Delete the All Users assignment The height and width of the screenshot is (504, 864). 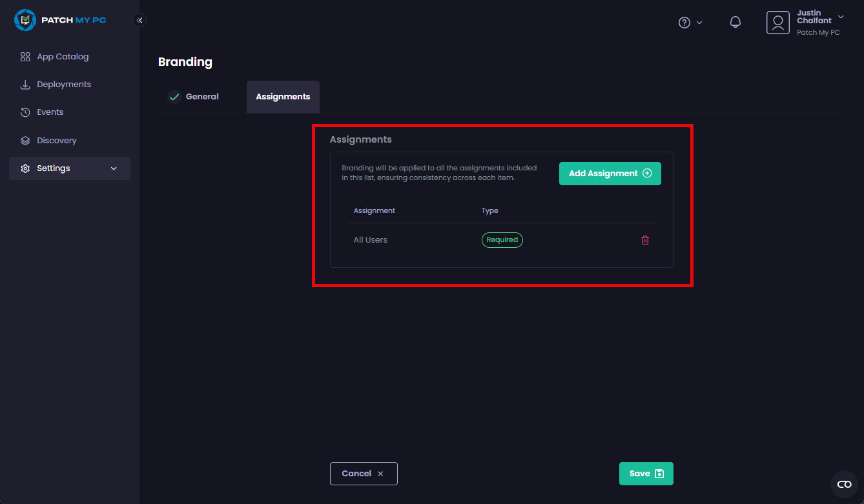[x=645, y=240]
